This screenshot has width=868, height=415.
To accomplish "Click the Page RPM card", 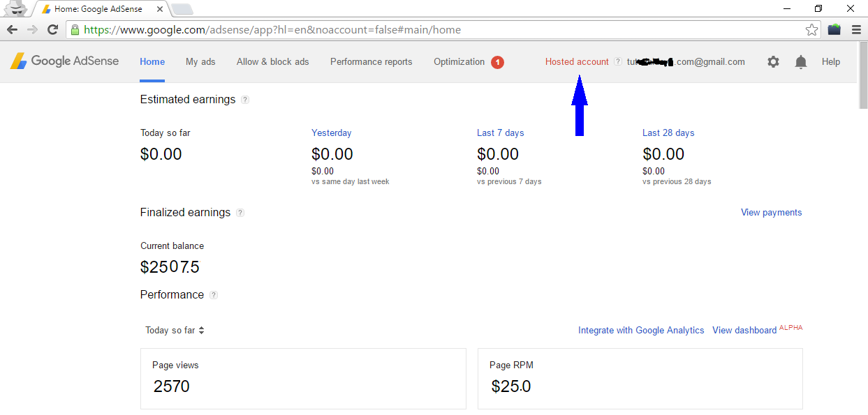I will [x=640, y=379].
